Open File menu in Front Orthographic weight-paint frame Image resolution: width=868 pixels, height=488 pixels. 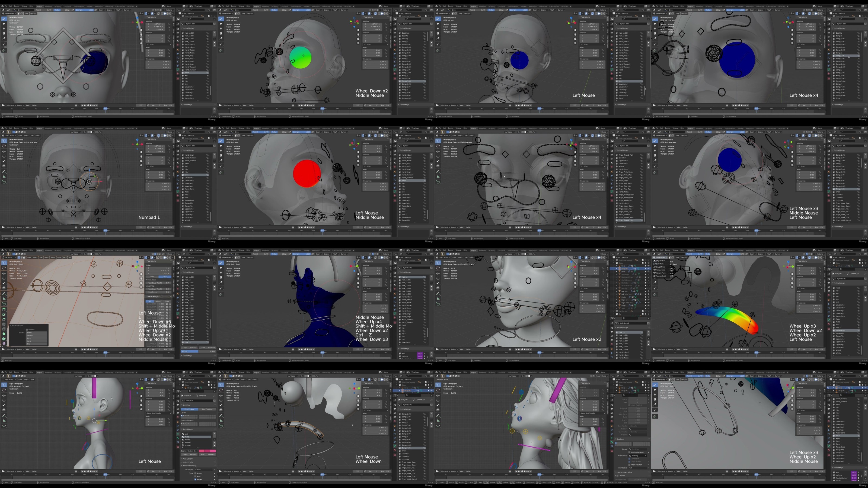tap(6, 7)
